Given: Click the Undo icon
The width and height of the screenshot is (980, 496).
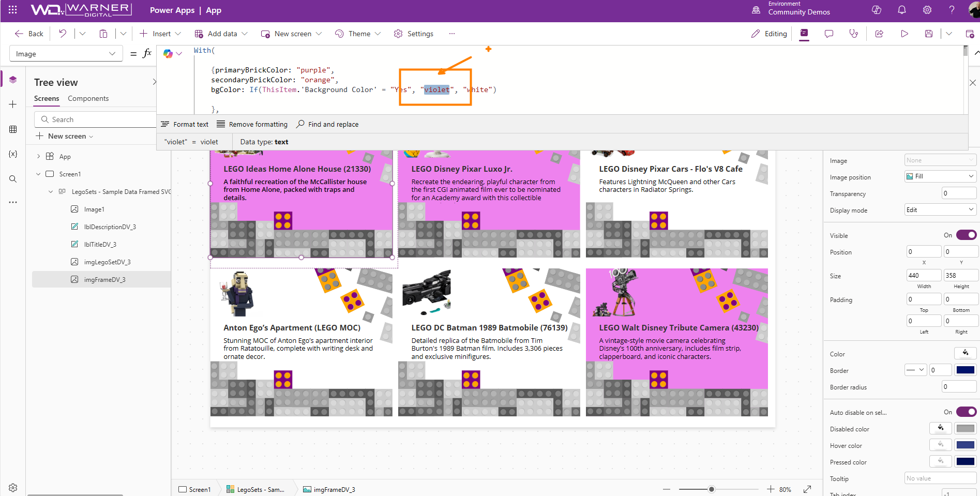Looking at the screenshot, I should pyautogui.click(x=63, y=34).
